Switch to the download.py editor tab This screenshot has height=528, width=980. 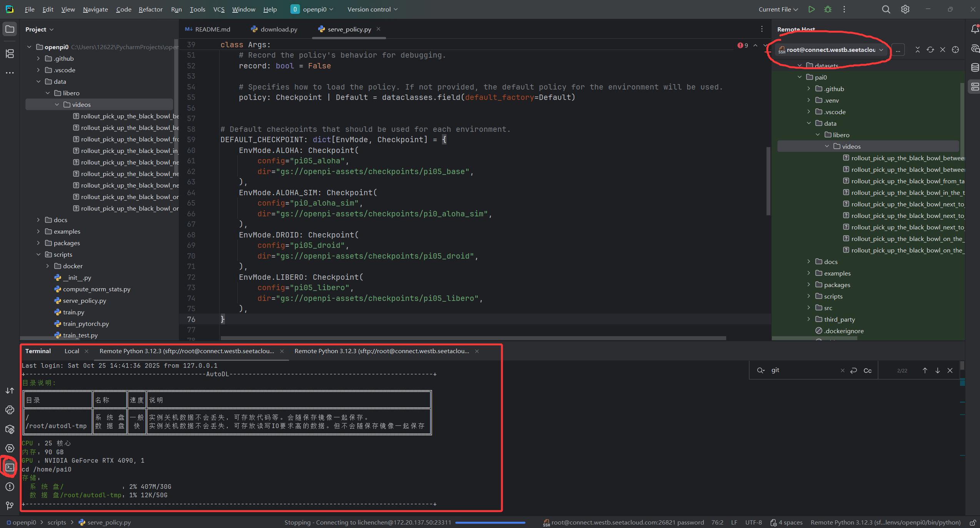[278, 29]
